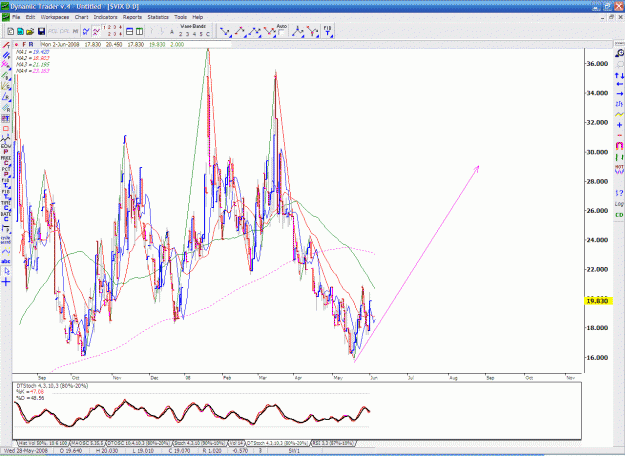
Task: Click the open folder icon
Action: (30, 31)
